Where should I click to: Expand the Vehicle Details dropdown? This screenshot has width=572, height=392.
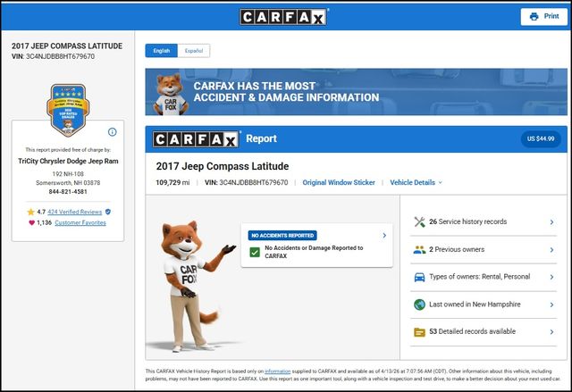(x=416, y=182)
